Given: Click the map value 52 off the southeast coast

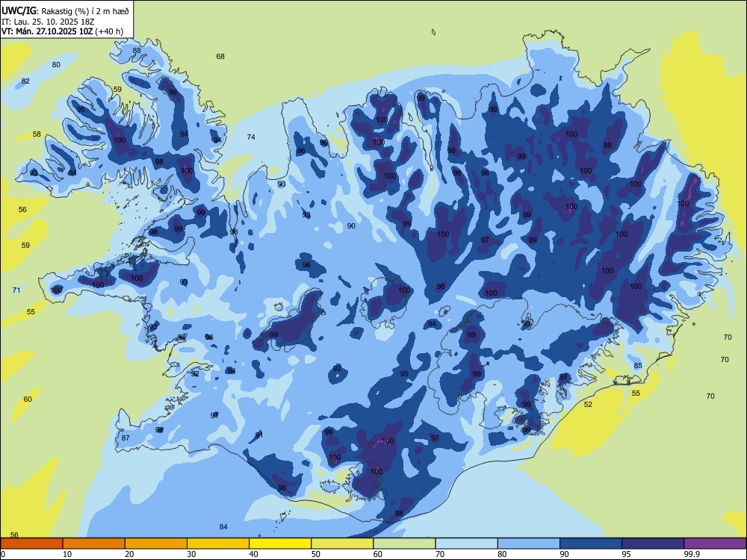Looking at the screenshot, I should 588,404.
